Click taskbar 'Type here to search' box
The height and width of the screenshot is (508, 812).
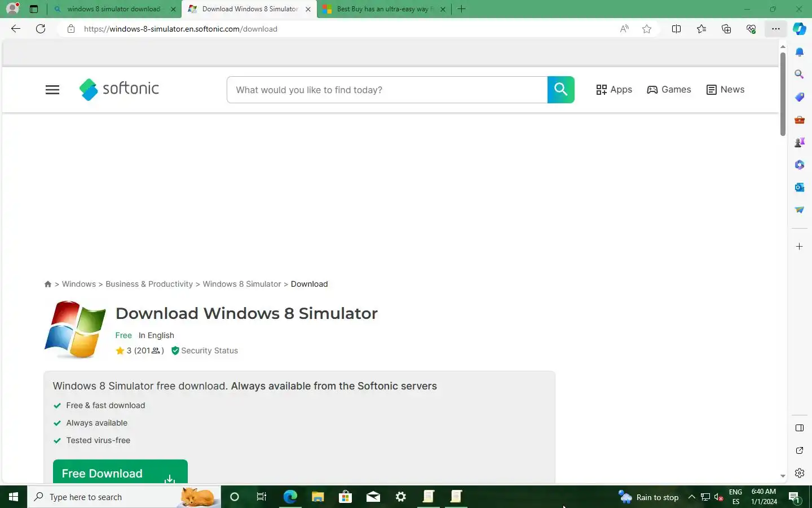click(x=124, y=497)
